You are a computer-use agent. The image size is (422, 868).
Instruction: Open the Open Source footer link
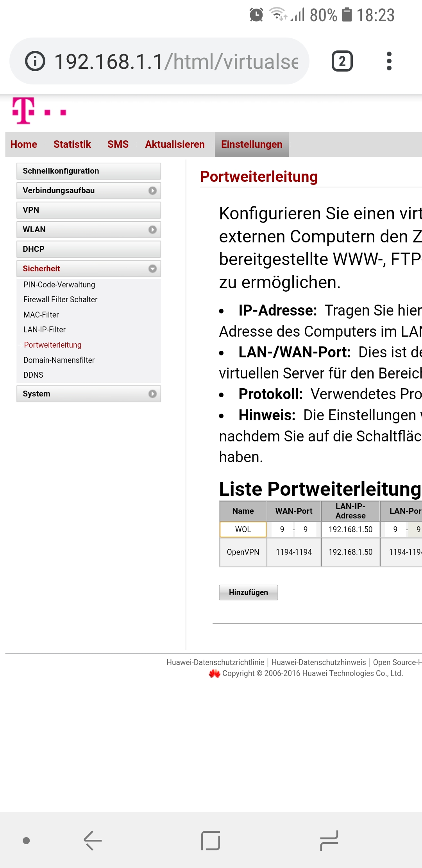point(397,662)
